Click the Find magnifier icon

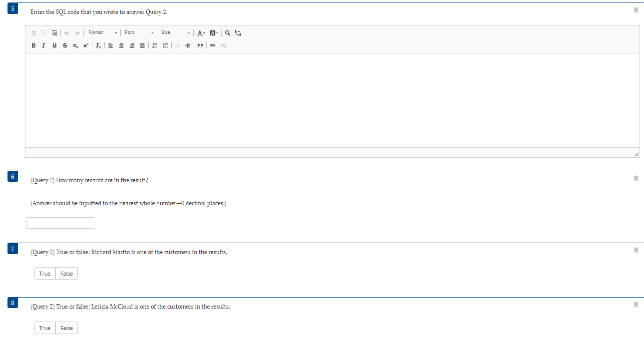coord(228,33)
